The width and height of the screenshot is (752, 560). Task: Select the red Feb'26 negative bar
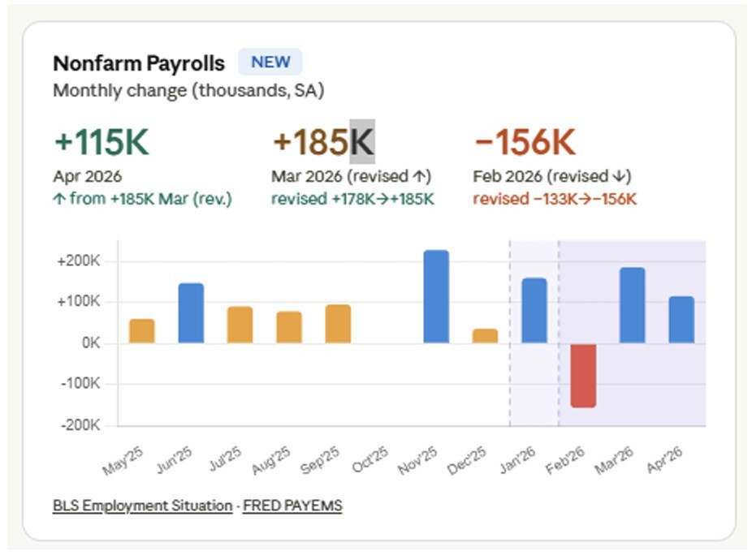coord(584,376)
